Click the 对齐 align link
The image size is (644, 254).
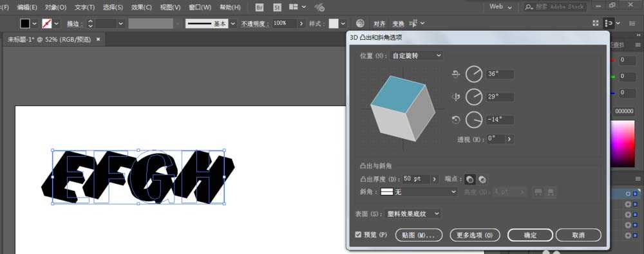pyautogui.click(x=379, y=24)
